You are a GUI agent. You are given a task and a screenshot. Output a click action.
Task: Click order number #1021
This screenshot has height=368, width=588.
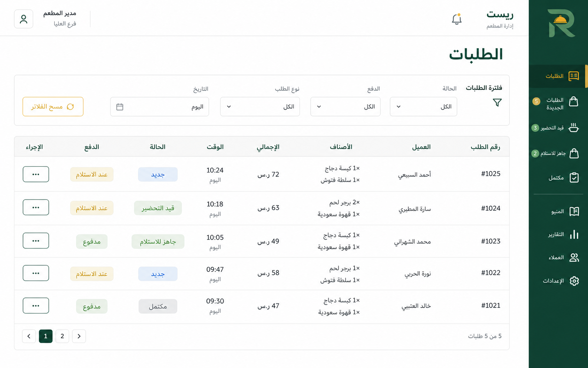[490, 306]
